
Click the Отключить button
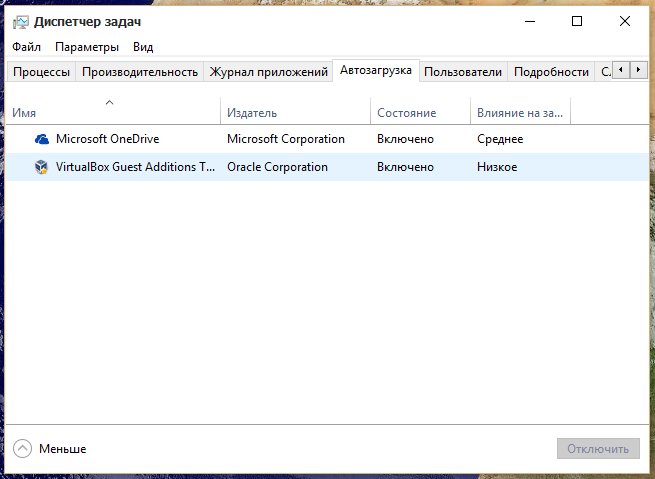point(598,449)
